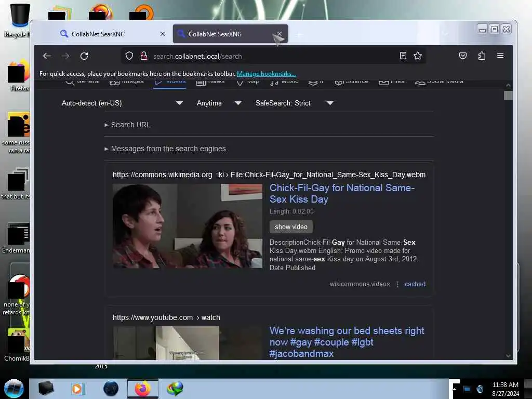Open the Windows Start orb
The width and height of the screenshot is (532, 399).
click(x=14, y=389)
